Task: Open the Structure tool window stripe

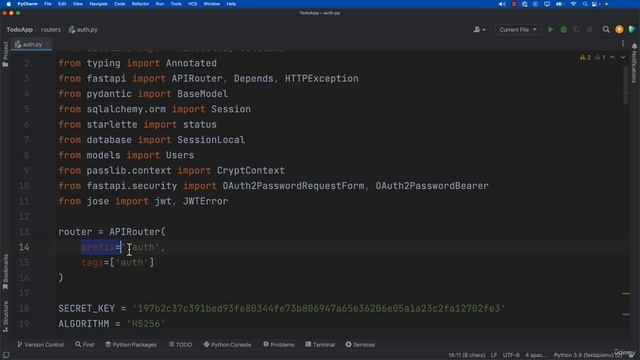Action: 5,317
